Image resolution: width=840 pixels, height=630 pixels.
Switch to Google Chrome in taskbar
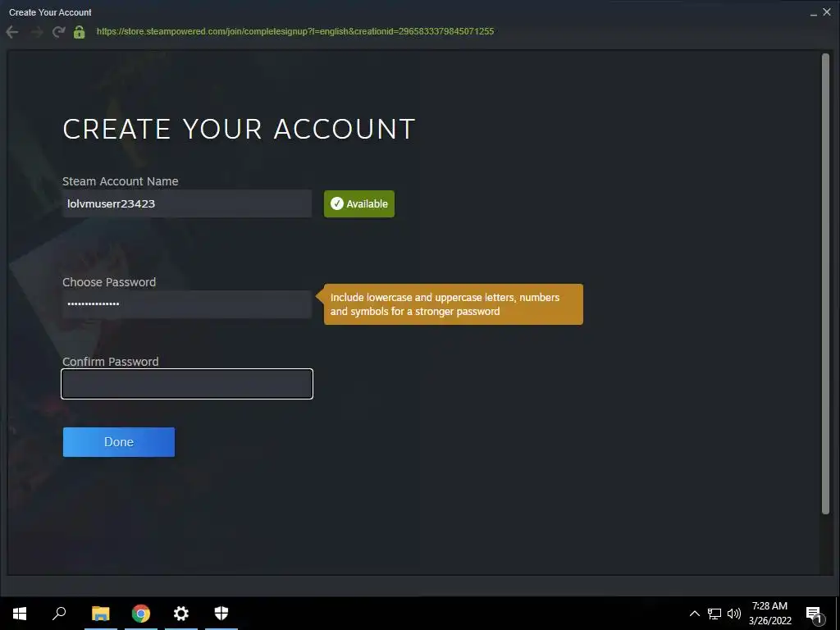tap(141, 614)
